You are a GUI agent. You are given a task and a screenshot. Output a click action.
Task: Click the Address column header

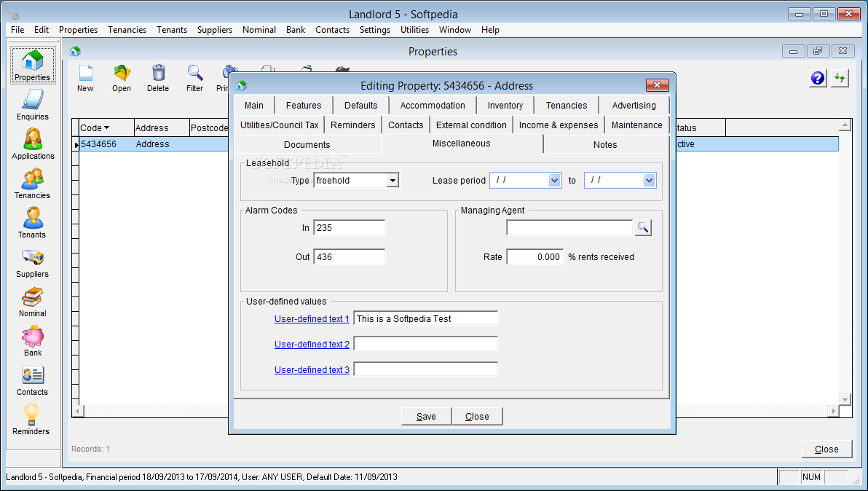tap(162, 128)
